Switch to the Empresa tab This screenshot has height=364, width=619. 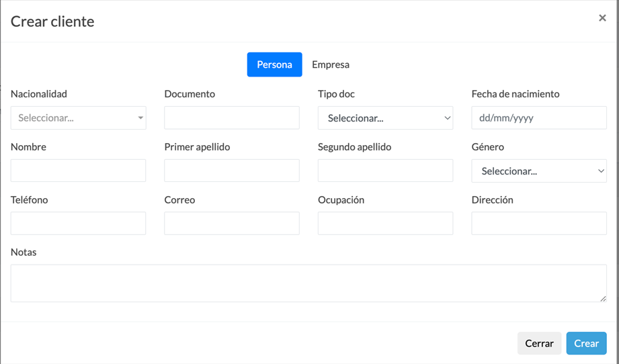click(331, 64)
